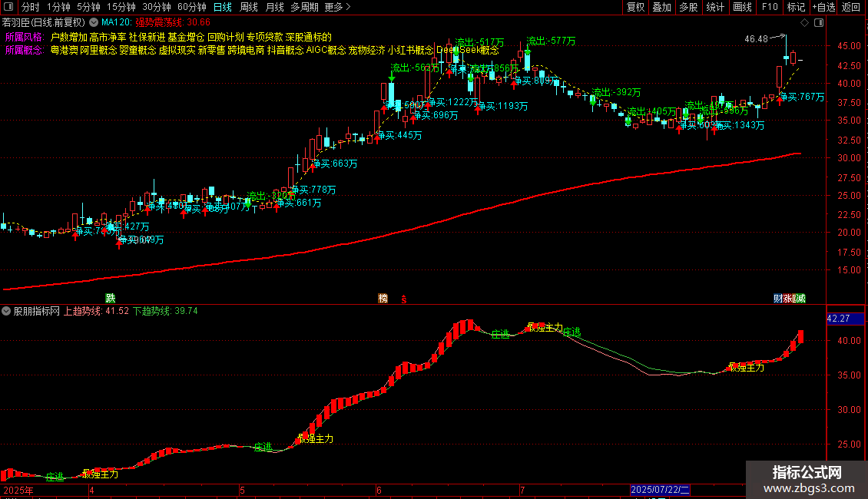868x499 pixels.
Task: Open the 多股 multi-stock view
Action: (688, 7)
